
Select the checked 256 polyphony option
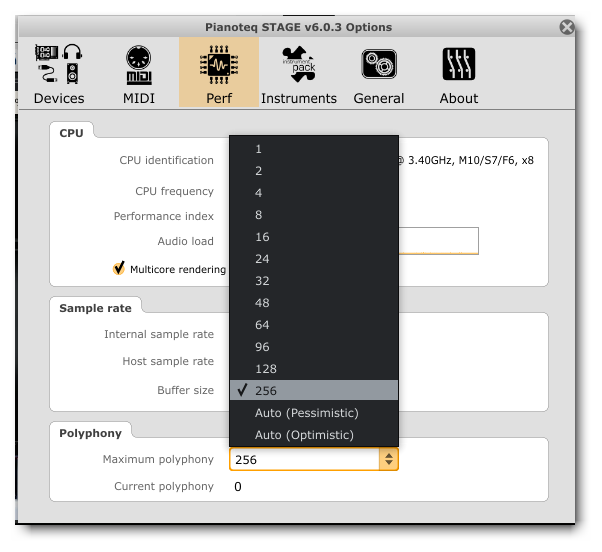coord(314,390)
